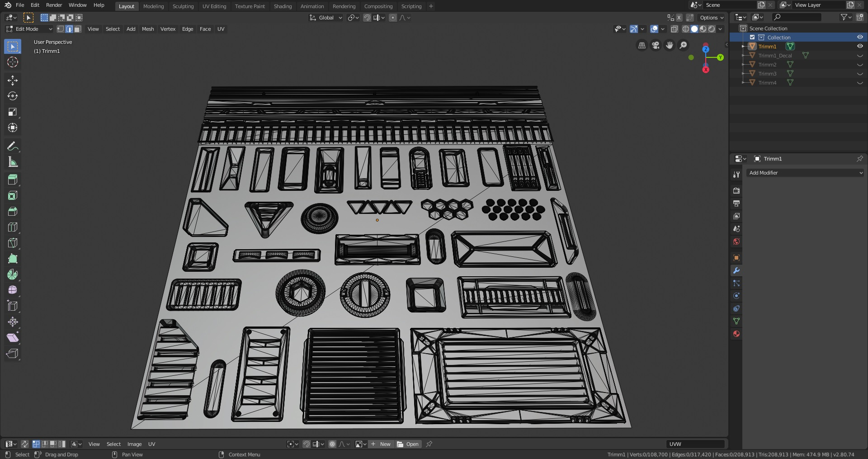Hide Trimm1 object in outliner

pyautogui.click(x=860, y=46)
